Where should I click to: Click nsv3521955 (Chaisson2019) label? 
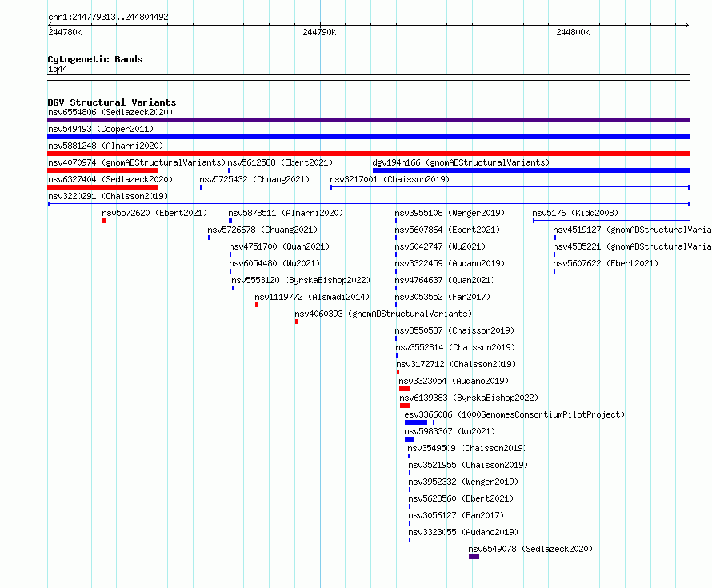click(468, 465)
